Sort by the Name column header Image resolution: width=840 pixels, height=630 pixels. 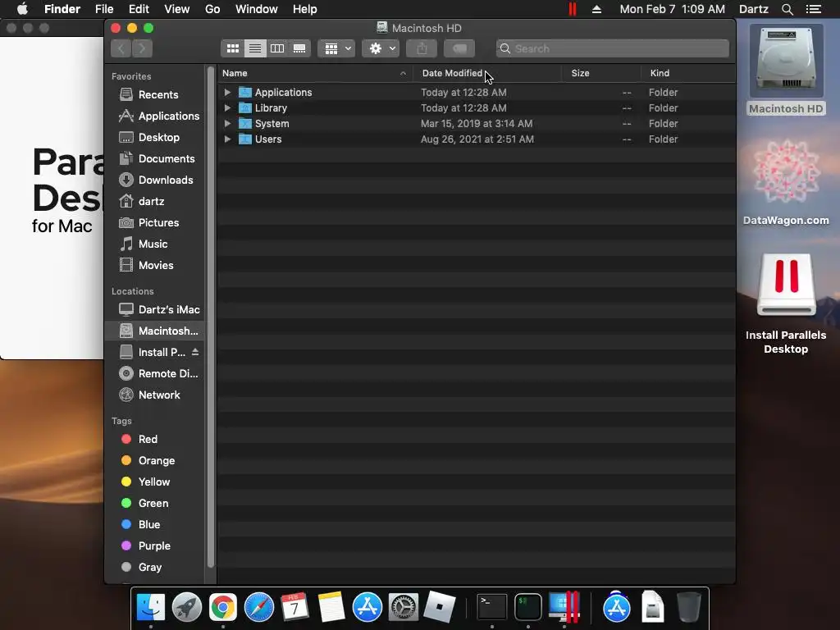tap(315, 73)
